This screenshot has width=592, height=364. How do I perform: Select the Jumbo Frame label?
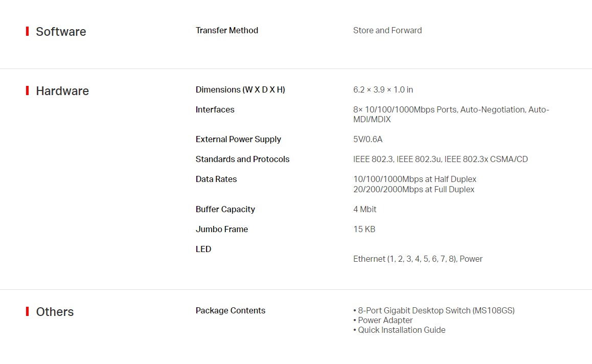[222, 229]
